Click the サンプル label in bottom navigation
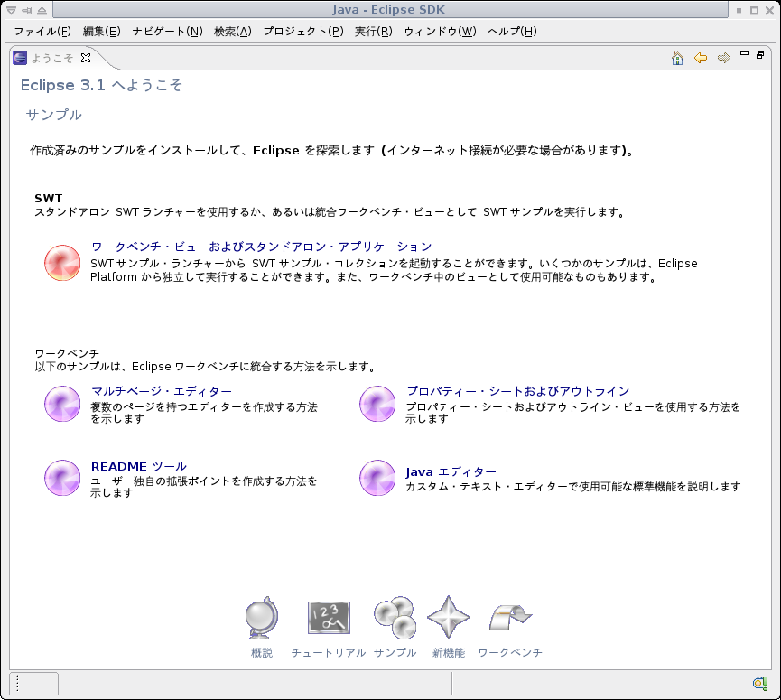The width and height of the screenshot is (781, 700). pyautogui.click(x=395, y=653)
